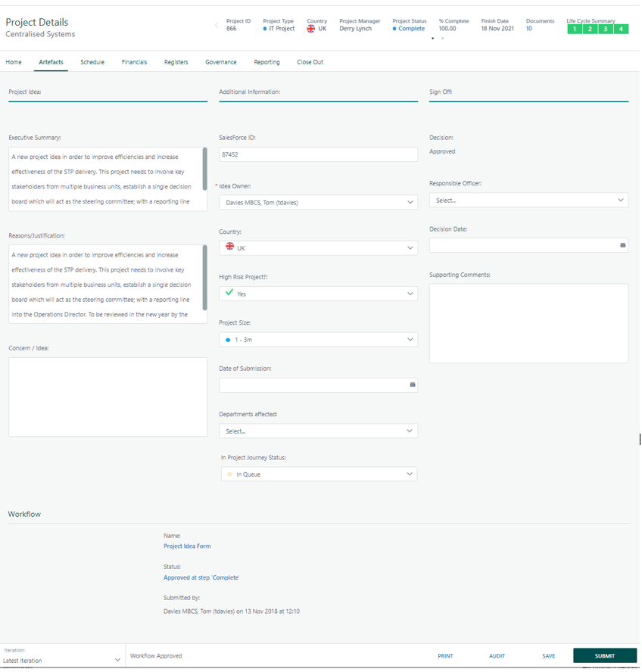Click the 'Approved' decision value

point(442,151)
